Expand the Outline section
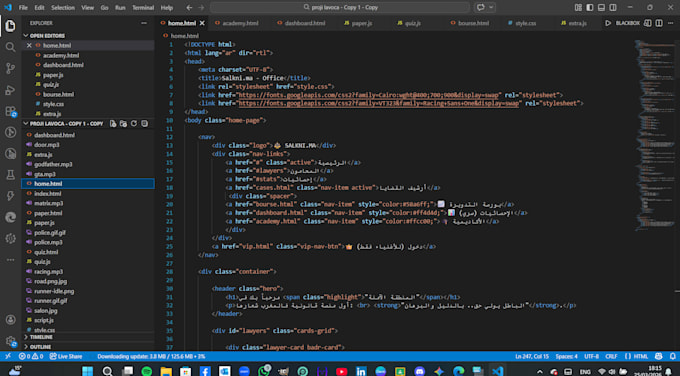The width and height of the screenshot is (680, 376). coord(40,347)
